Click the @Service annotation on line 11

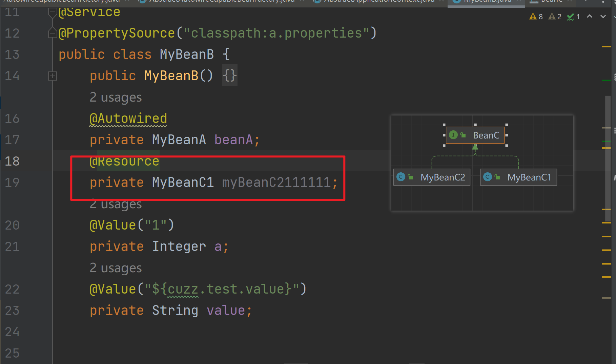coord(89,12)
